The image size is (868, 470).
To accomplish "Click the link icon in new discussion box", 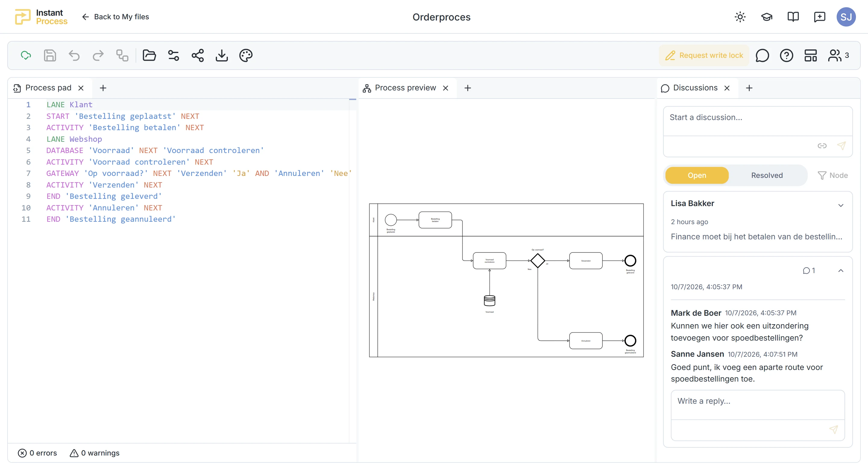I will (x=822, y=146).
